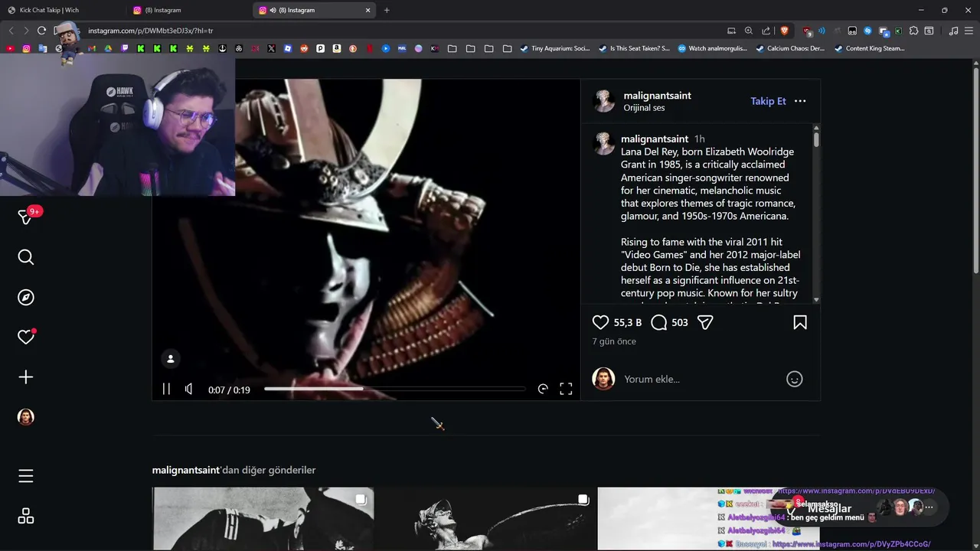This screenshot has width=980, height=551.
Task: Click the 'Orijinal ses' audio link
Action: 644,108
